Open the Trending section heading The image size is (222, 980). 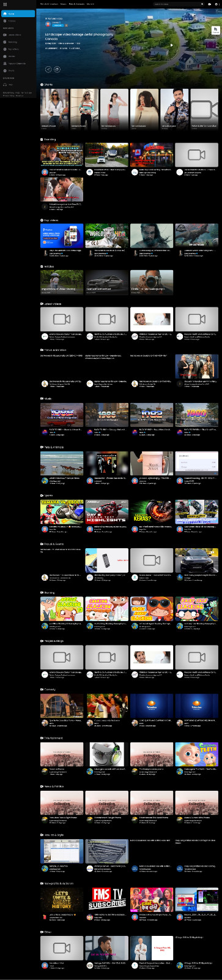[x=50, y=140]
